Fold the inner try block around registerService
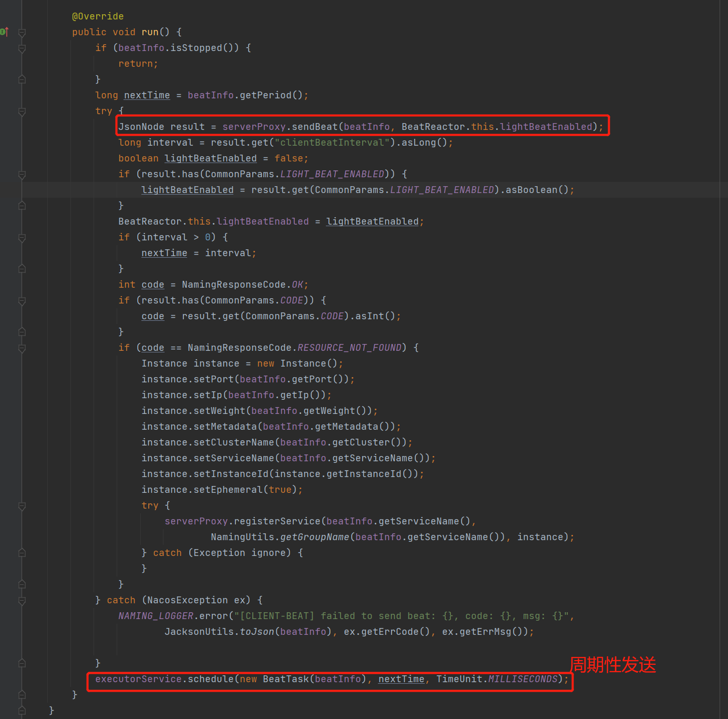Viewport: 728px width, 719px height. (x=22, y=506)
